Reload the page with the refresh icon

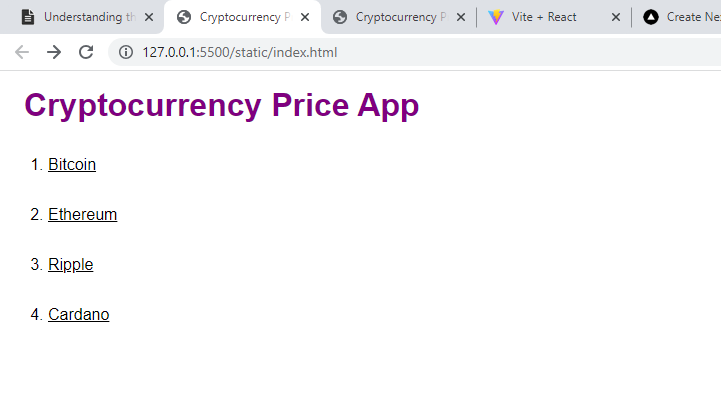coord(86,52)
